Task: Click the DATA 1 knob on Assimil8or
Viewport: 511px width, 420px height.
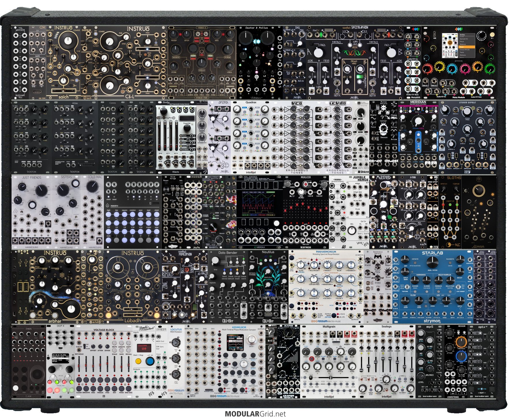Action: (x=252, y=340)
